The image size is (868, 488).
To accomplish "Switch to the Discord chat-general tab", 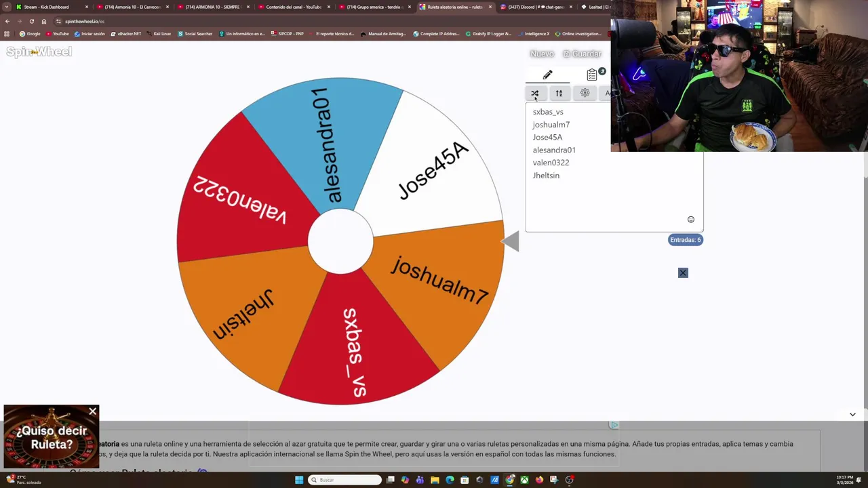I will click(x=536, y=7).
